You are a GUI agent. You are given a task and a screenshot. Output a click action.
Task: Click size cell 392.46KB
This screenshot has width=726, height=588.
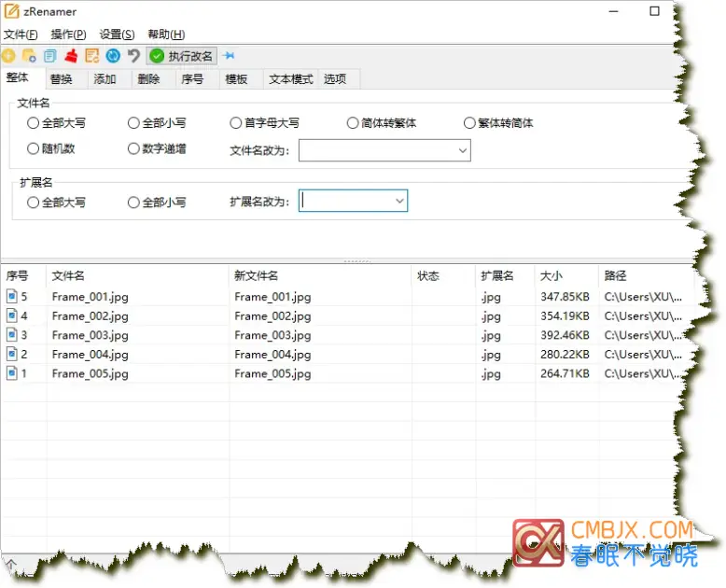pyautogui.click(x=565, y=335)
